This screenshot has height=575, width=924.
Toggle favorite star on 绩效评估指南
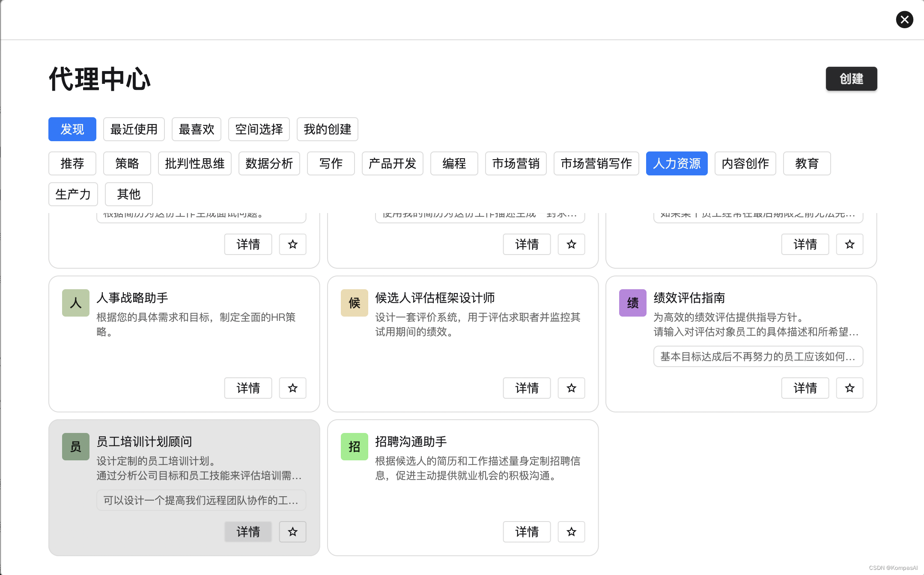coord(849,388)
